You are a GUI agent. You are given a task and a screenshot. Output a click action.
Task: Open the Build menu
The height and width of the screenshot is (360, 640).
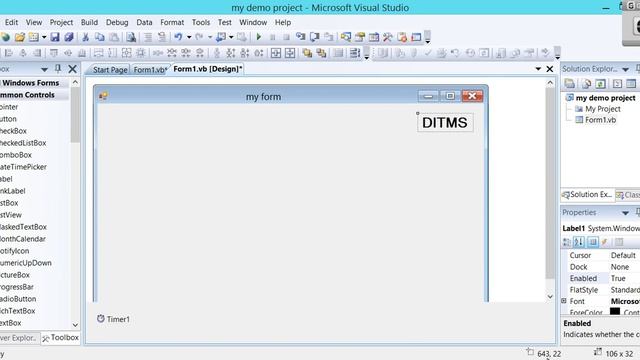pyautogui.click(x=89, y=22)
